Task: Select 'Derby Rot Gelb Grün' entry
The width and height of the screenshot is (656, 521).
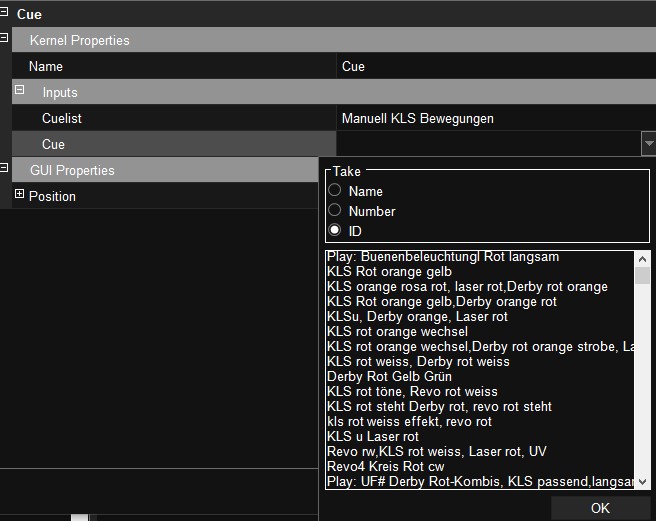Action: [x=391, y=377]
